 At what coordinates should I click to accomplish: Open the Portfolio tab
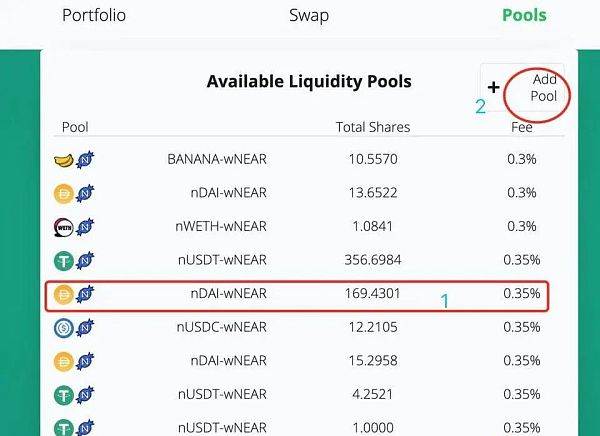coord(94,15)
